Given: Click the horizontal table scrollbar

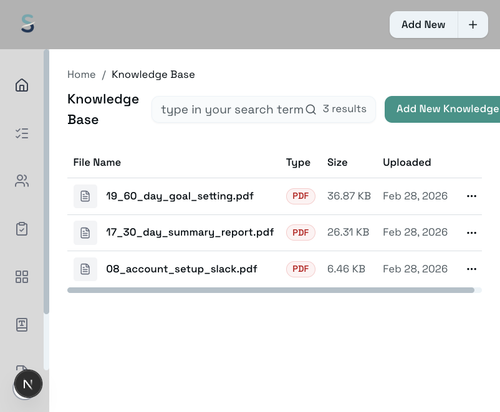Looking at the screenshot, I should [x=271, y=290].
